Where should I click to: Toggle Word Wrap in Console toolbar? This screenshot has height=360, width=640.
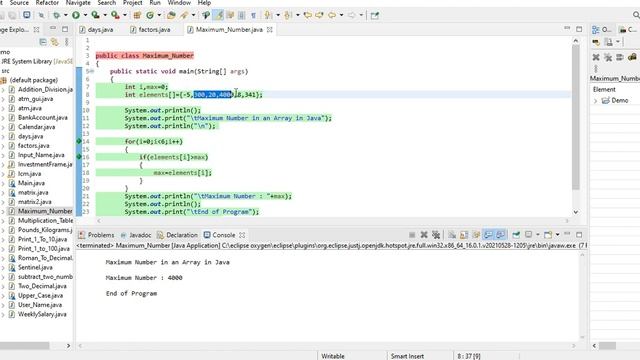[x=476, y=235]
